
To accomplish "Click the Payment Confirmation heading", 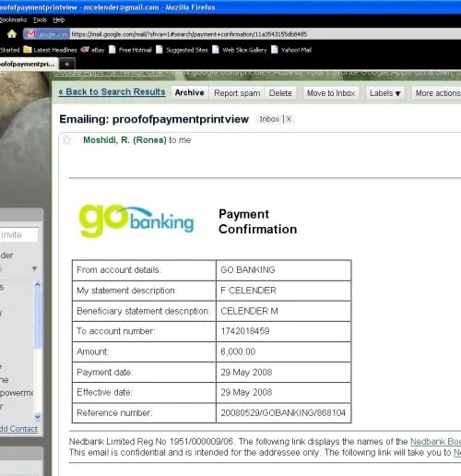I will [258, 221].
